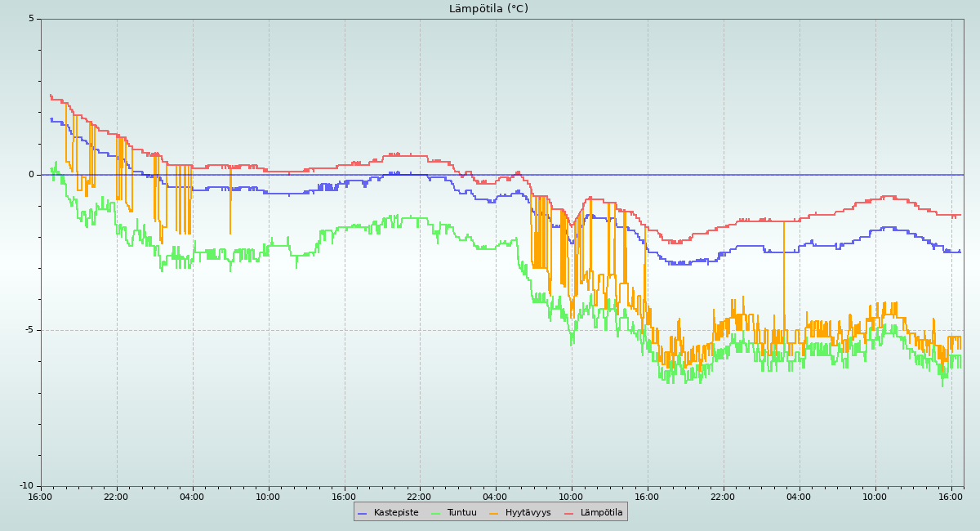
Task: Select the 0 label on the y-axis
Action: click(x=32, y=175)
